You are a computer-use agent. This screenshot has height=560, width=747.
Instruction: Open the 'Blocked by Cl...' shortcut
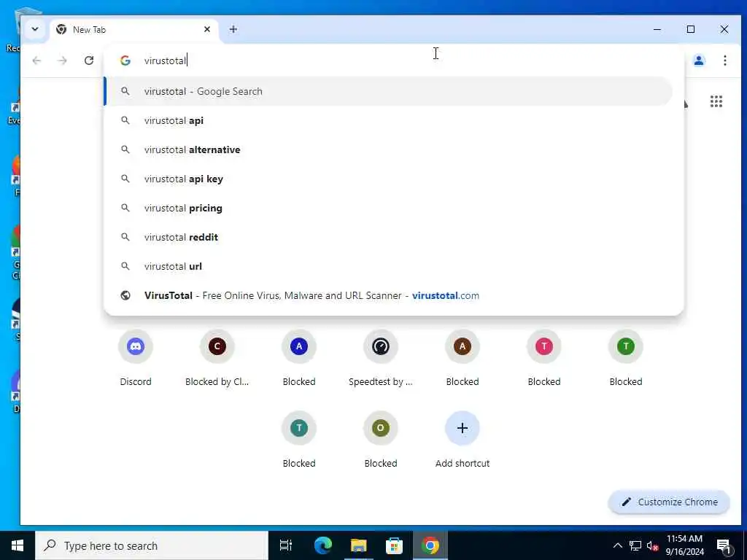point(217,357)
